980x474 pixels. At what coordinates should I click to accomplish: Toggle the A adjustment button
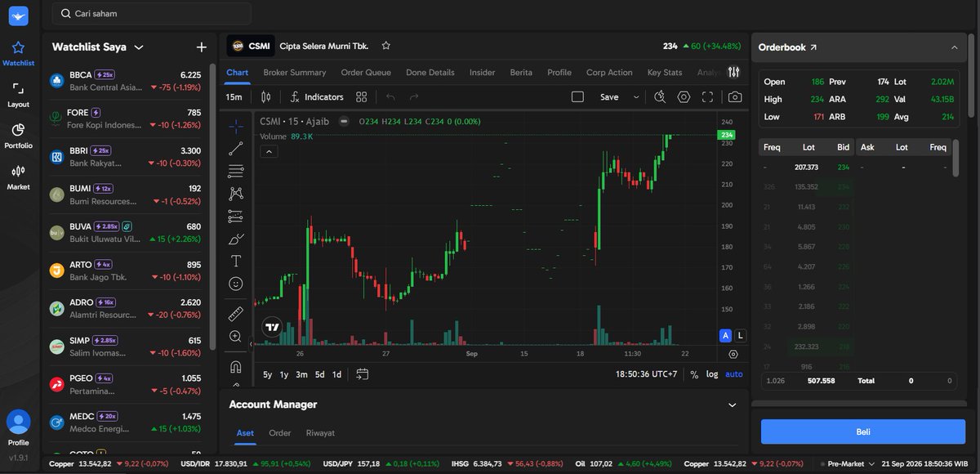pos(725,335)
